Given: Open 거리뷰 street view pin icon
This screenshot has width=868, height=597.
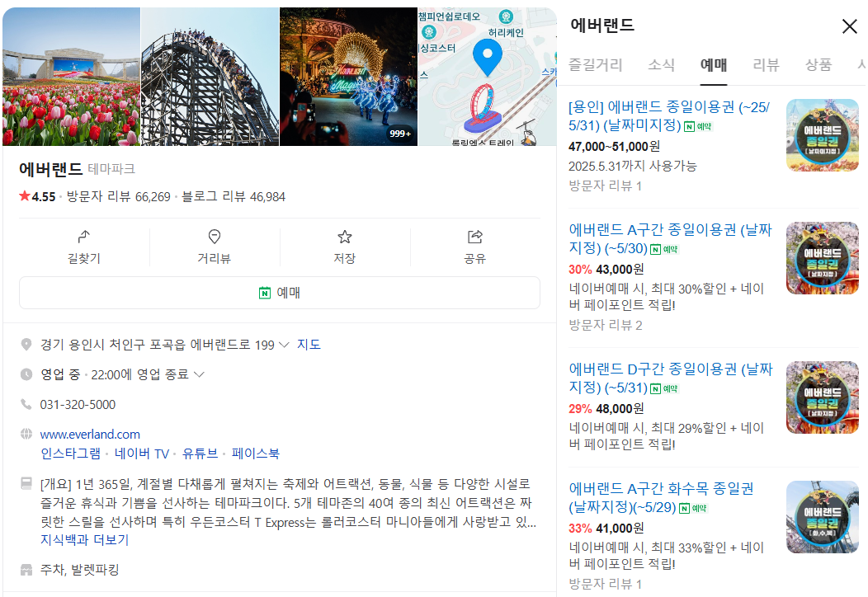Looking at the screenshot, I should click(x=215, y=237).
